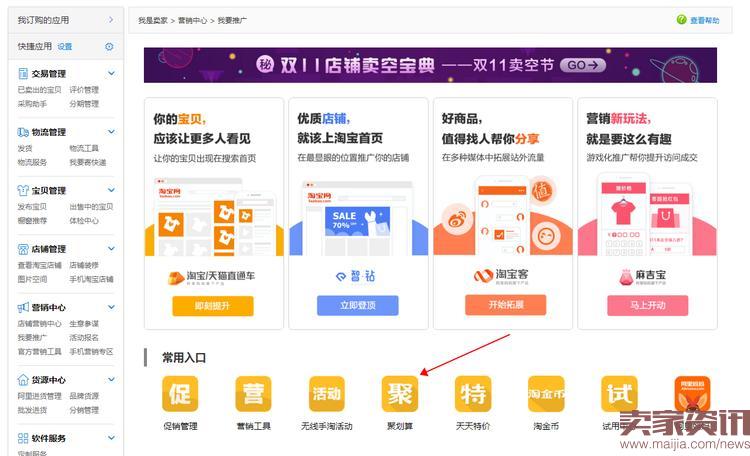
Task: Open 出售中的宝贝 in sidebar
Action: pos(91,206)
